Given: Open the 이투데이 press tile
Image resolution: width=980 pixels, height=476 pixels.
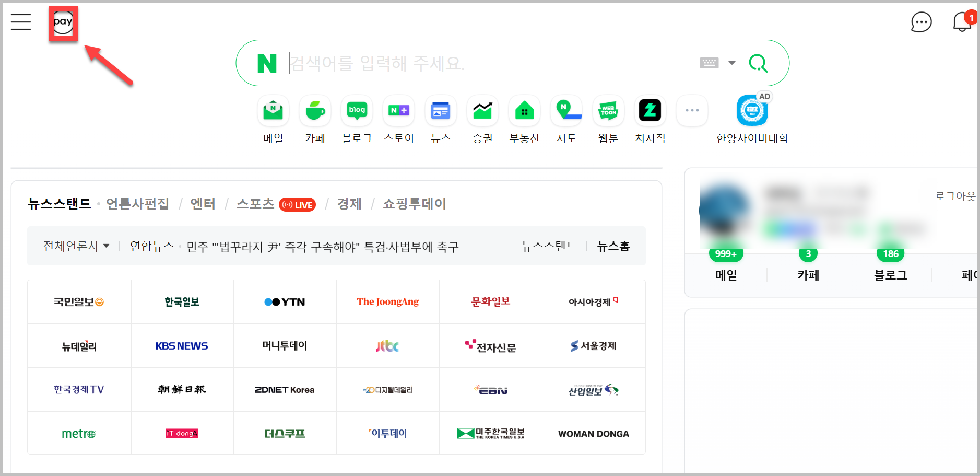Looking at the screenshot, I should [388, 433].
